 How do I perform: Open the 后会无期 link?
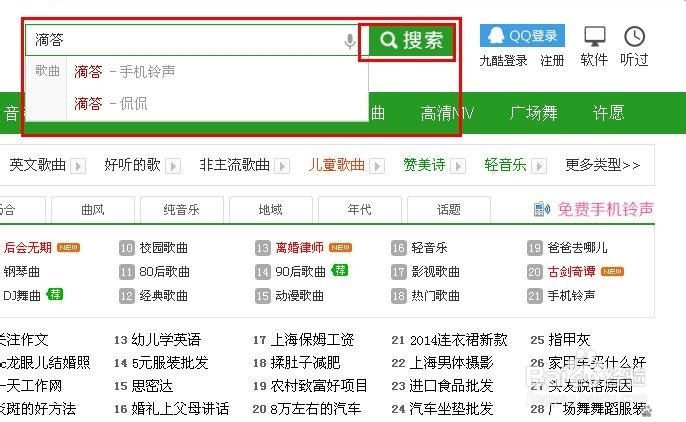(x=28, y=248)
